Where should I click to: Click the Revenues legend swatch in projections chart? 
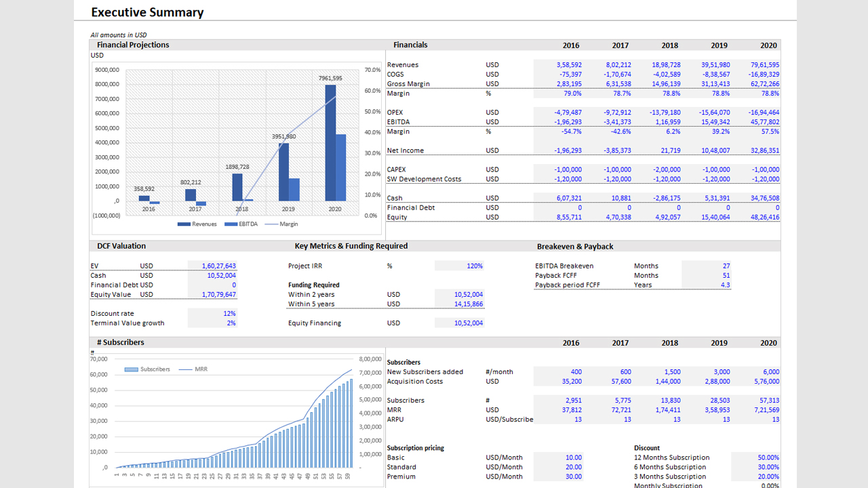184,224
